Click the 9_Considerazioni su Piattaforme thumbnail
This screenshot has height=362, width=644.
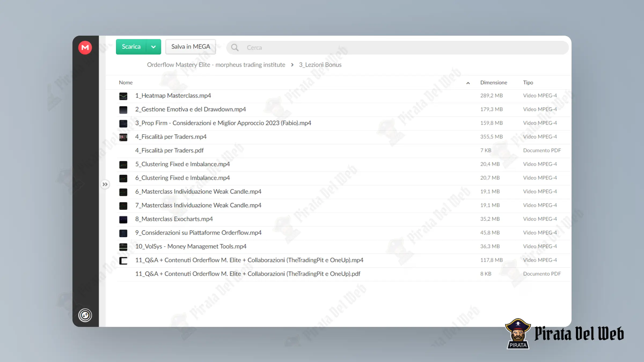123,233
